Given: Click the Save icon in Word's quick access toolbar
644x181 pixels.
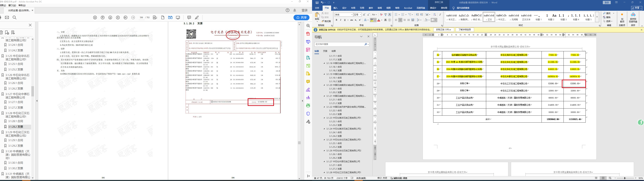Looking at the screenshot, I should click(x=317, y=2).
